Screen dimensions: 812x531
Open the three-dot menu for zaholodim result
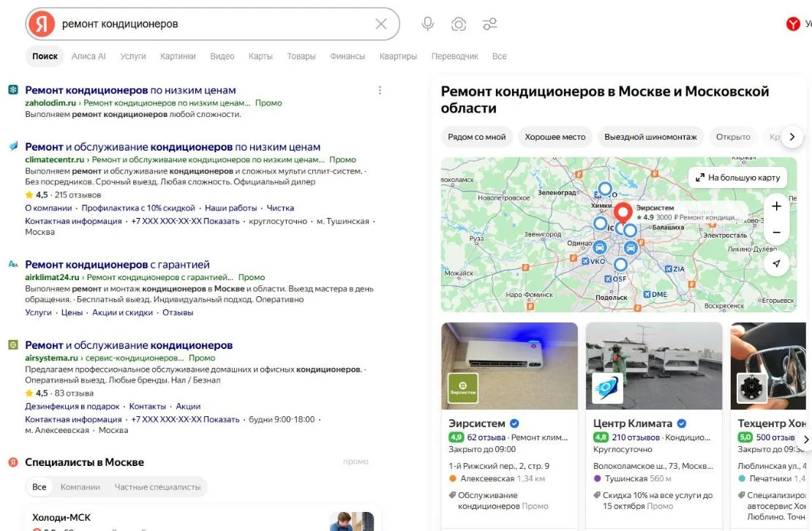point(380,90)
